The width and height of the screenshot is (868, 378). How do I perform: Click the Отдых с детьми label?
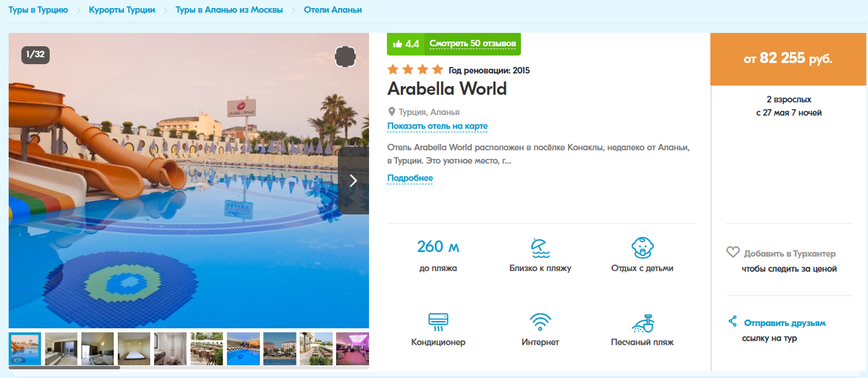tap(642, 268)
